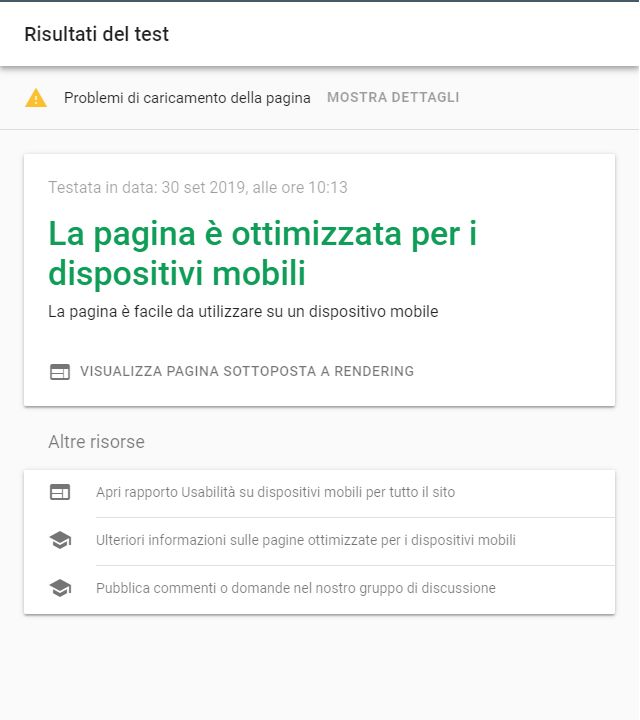This screenshot has width=640, height=720.
Task: Click blank header area right of title
Action: (404, 34)
